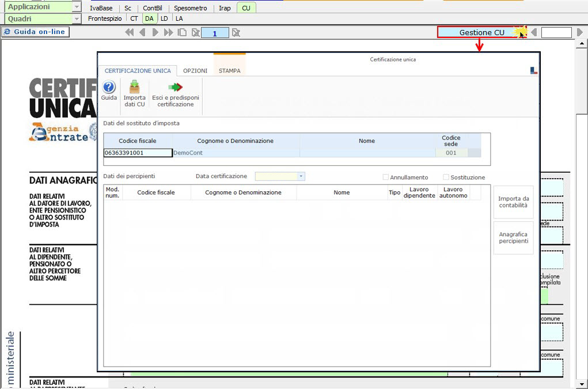Click the scroll down arrow of the form
This screenshot has width=588, height=389.
pyautogui.click(x=582, y=384)
